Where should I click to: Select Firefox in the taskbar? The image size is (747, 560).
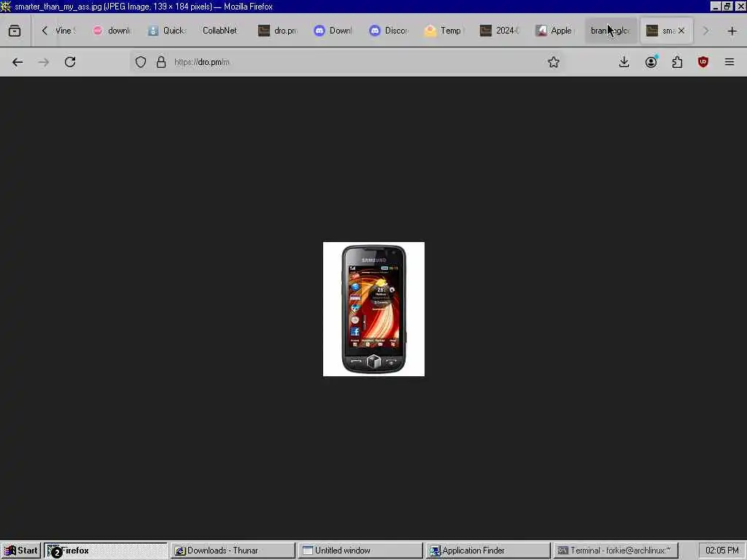click(x=106, y=551)
